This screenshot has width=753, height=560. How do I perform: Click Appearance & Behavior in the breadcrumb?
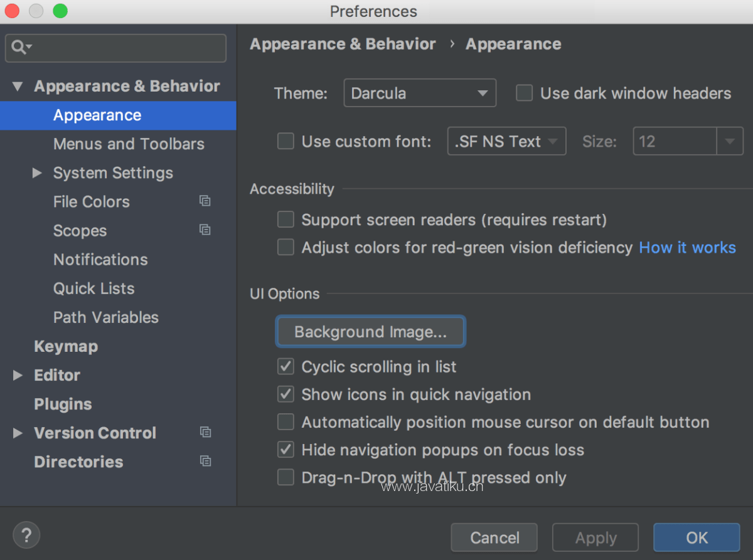coord(343,44)
